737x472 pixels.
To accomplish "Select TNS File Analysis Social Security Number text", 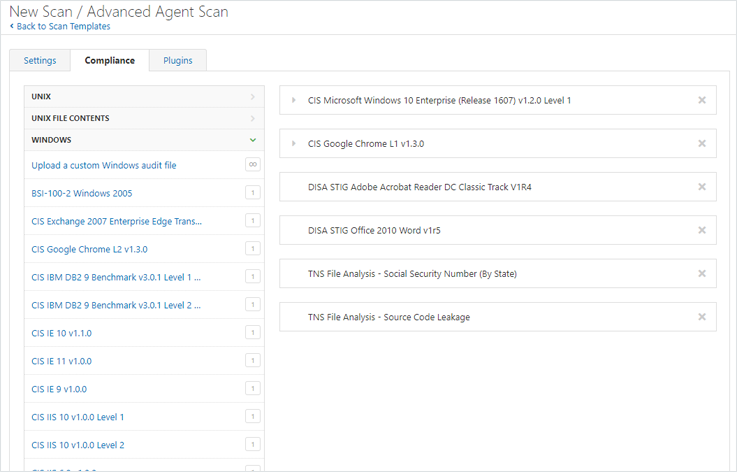I will 412,274.
